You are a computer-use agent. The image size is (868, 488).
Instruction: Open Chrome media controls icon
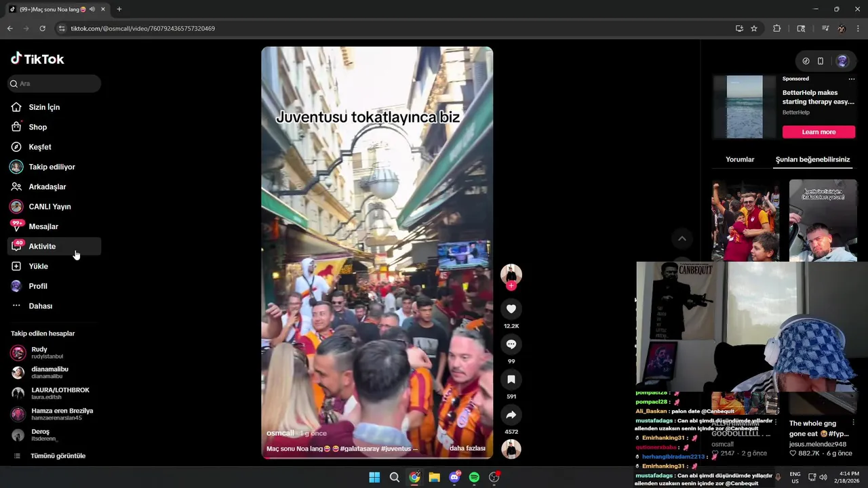point(825,28)
